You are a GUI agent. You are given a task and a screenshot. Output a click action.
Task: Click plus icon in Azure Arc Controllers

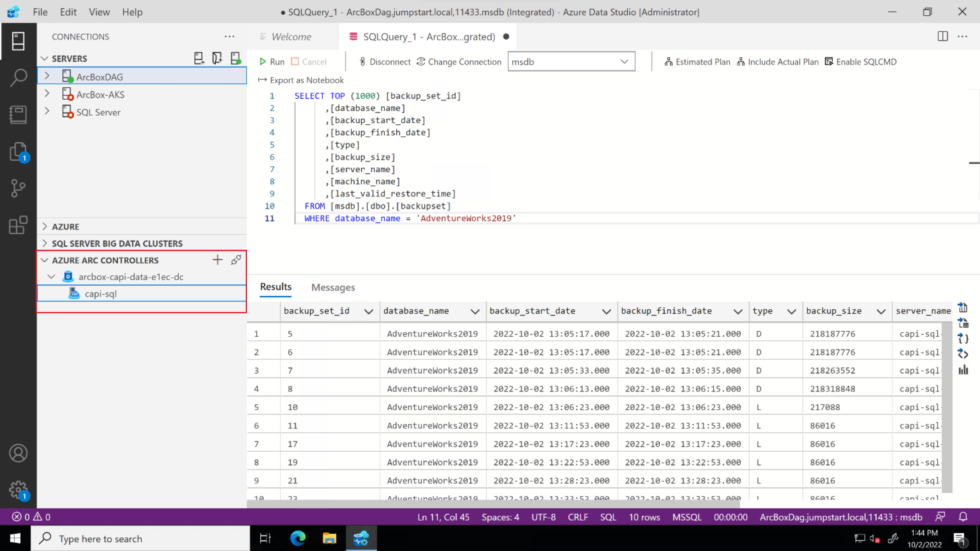[217, 260]
